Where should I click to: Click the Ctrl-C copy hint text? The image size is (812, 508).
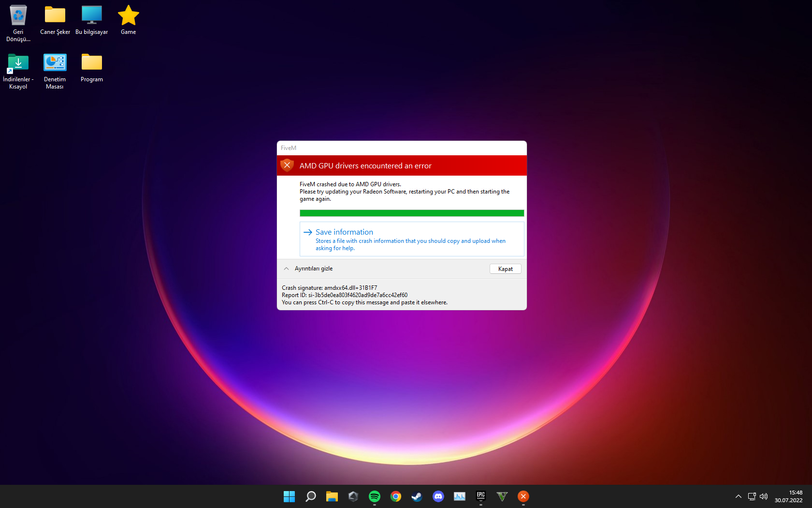coord(364,302)
